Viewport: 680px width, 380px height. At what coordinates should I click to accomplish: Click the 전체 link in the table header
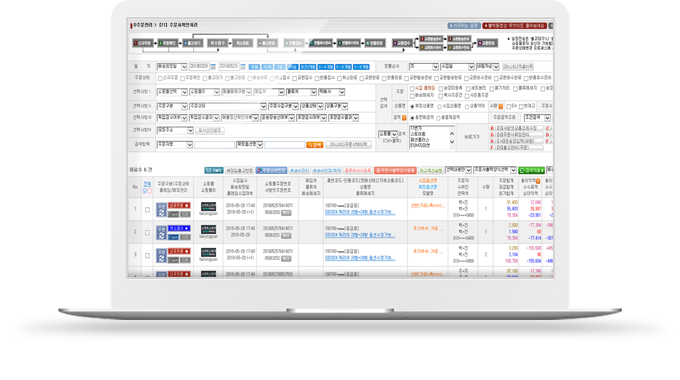[147, 184]
